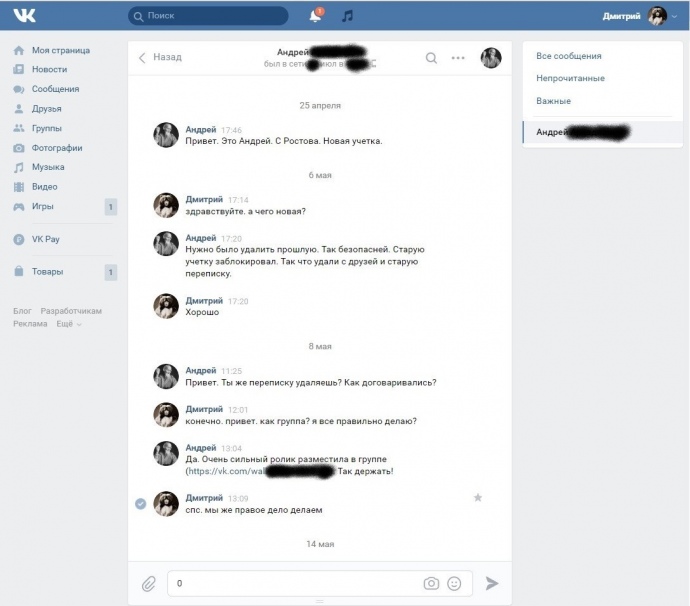Click the Поиск search field

(x=208, y=16)
